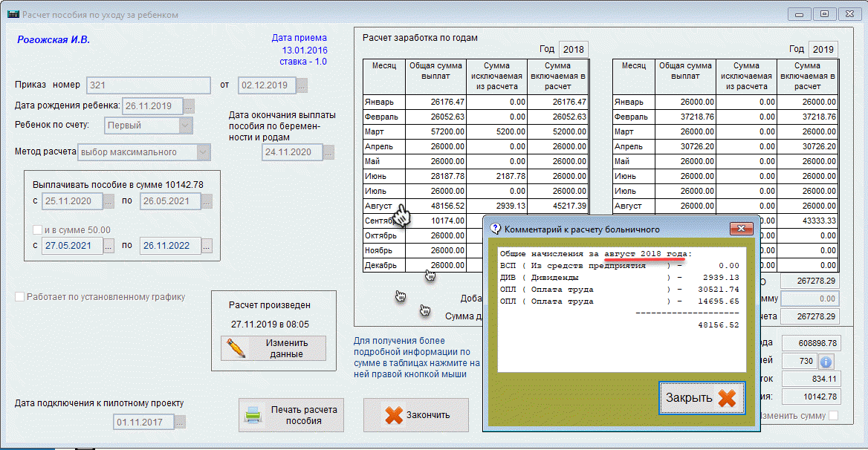Open date picker beside child birth date 26.11.2019
The image size is (868, 450).
pyautogui.click(x=189, y=105)
